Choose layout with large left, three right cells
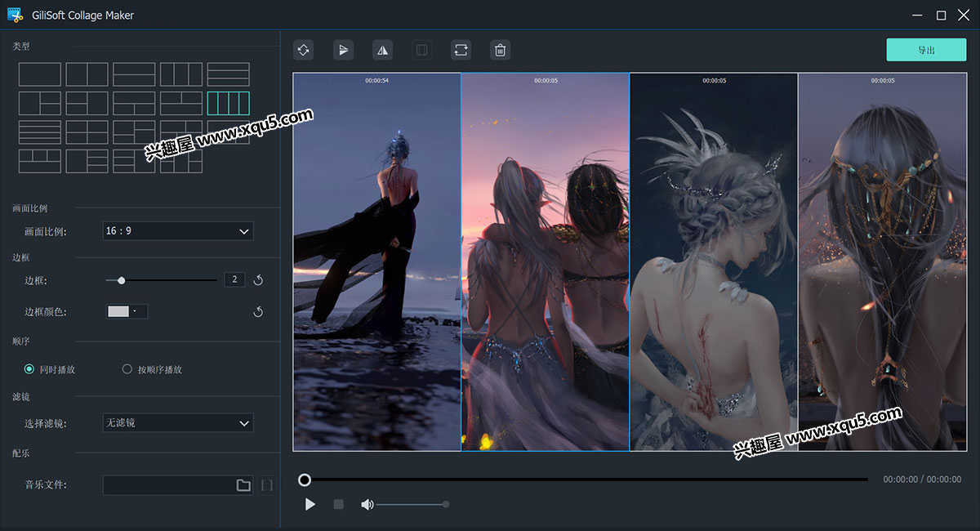The width and height of the screenshot is (980, 531). click(87, 161)
